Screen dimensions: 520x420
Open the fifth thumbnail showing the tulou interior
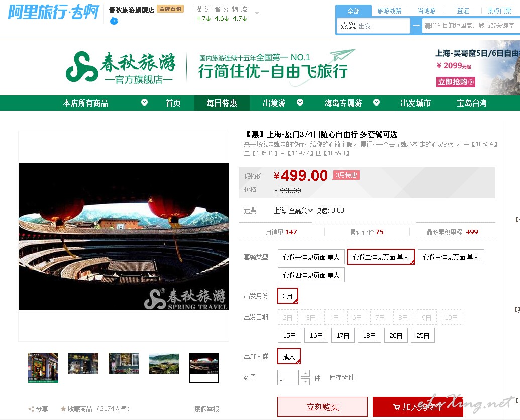point(204,368)
